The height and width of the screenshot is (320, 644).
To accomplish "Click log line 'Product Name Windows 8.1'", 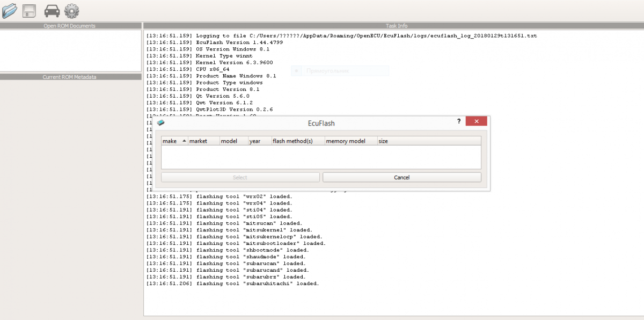I will (x=211, y=76).
